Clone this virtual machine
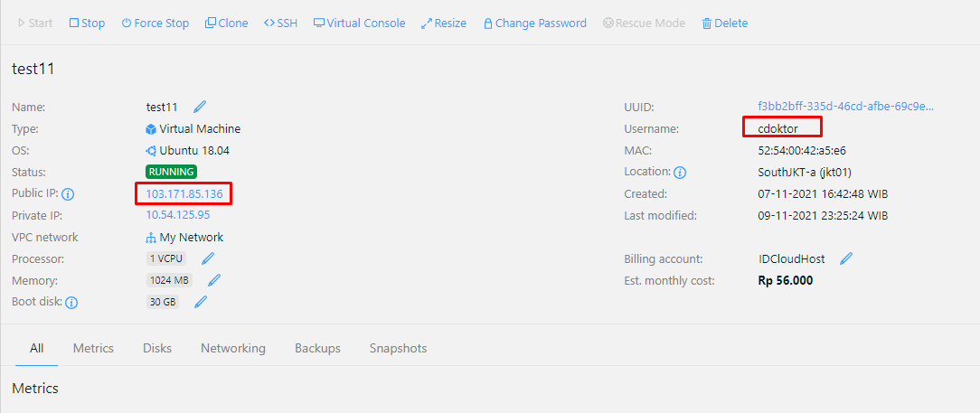The height and width of the screenshot is (413, 980). coord(226,23)
